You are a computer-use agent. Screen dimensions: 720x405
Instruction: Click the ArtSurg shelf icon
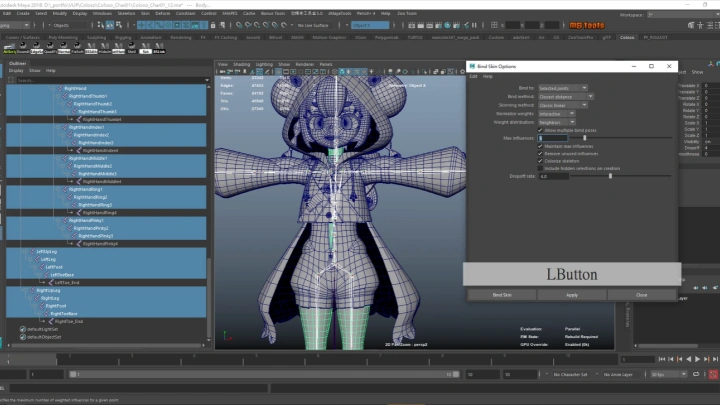10,47
